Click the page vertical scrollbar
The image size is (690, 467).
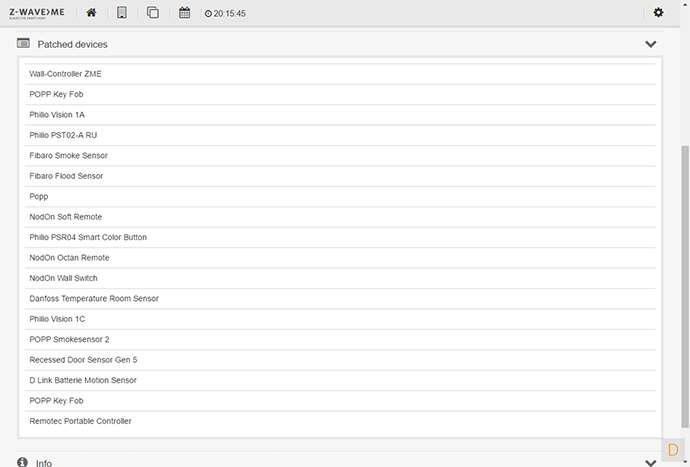coord(685,286)
